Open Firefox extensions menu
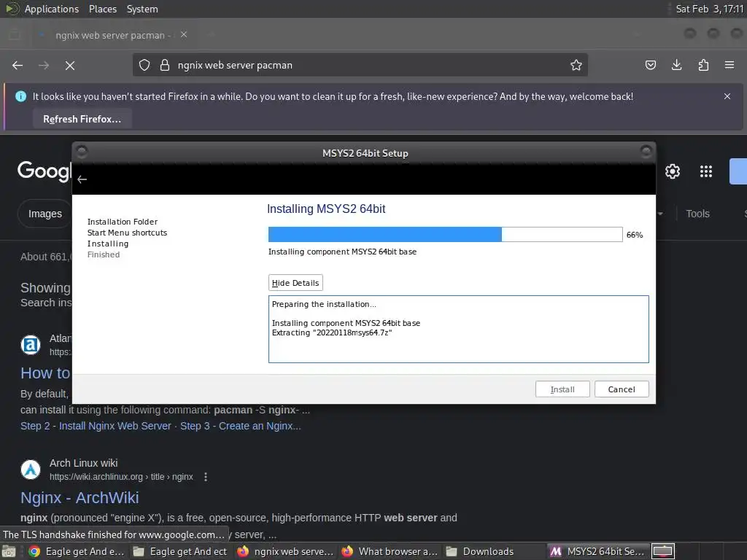 point(703,65)
